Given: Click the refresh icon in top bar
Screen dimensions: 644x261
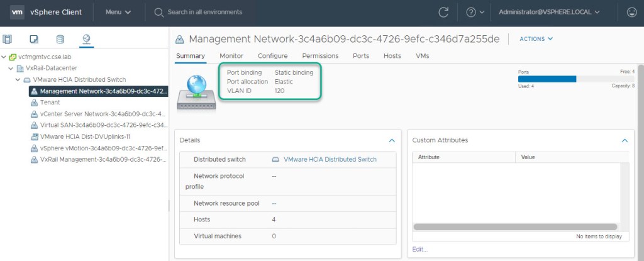Looking at the screenshot, I should tap(443, 12).
